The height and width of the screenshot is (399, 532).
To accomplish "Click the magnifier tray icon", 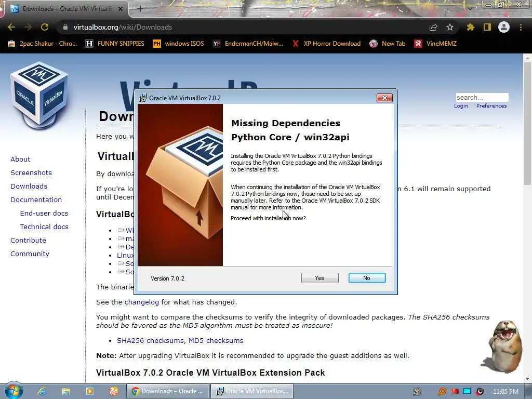I will click(x=442, y=392).
